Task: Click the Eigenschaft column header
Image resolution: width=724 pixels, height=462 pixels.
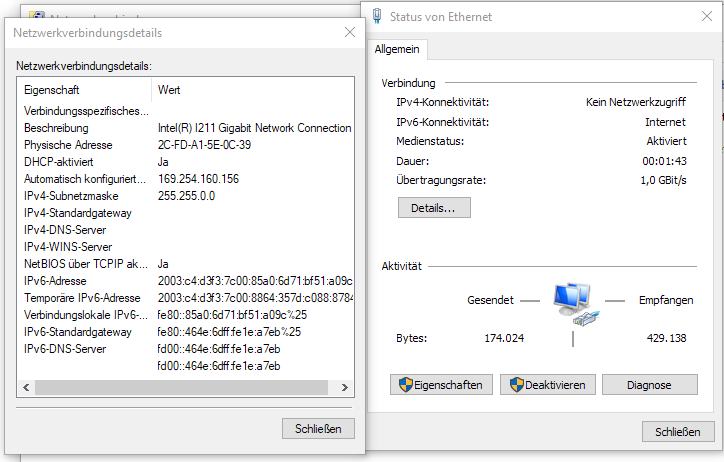Action: pos(84,90)
